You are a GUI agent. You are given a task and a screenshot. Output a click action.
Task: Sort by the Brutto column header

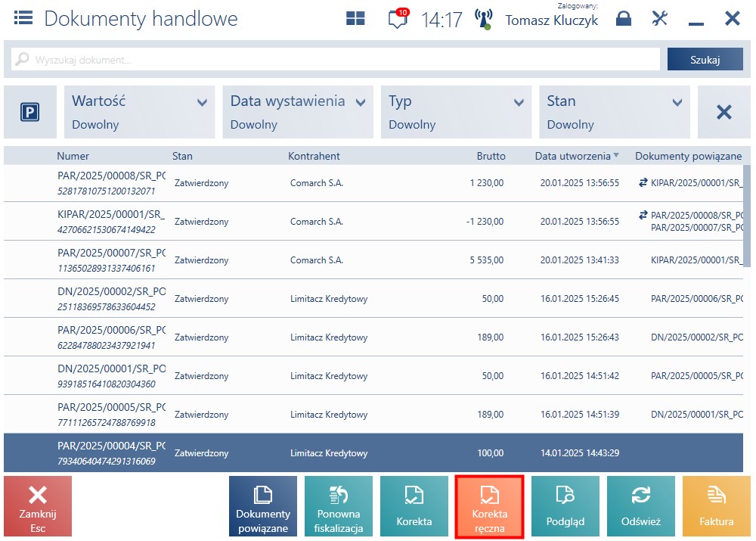pyautogui.click(x=491, y=156)
